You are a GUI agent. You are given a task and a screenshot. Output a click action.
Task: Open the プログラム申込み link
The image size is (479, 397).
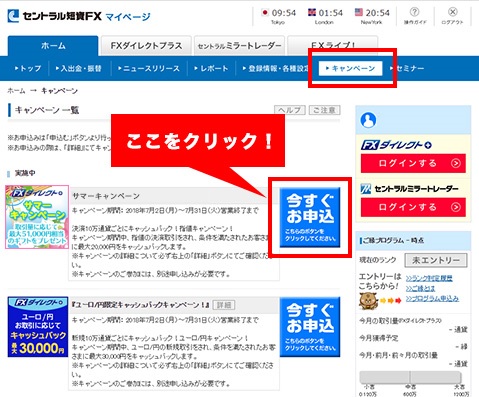click(x=432, y=298)
